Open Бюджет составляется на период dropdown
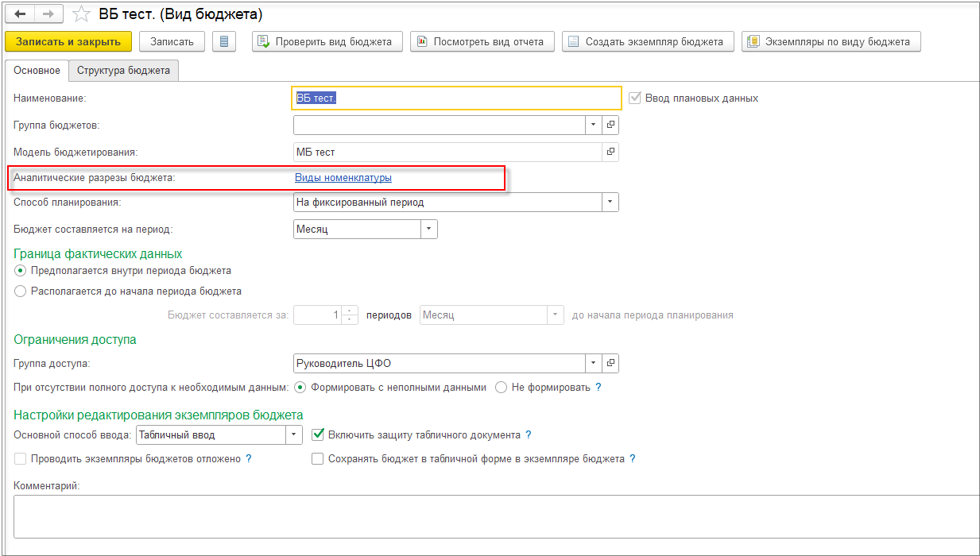 click(x=429, y=229)
